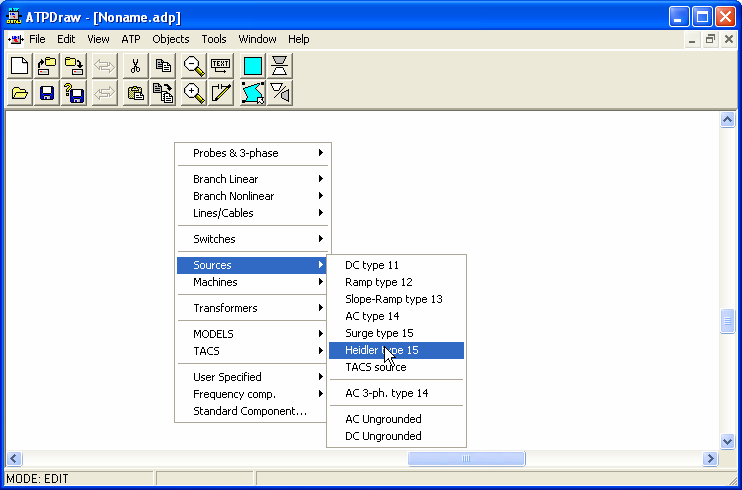The width and height of the screenshot is (742, 490).
Task: Click the grayed Redo arrows icon
Action: coord(105,93)
